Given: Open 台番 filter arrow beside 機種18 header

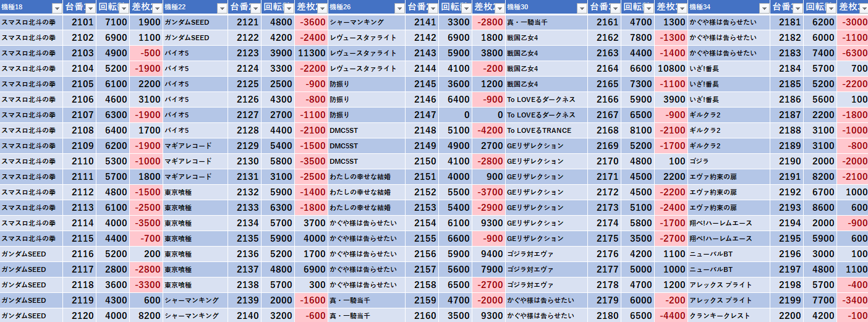Looking at the screenshot, I should pyautogui.click(x=90, y=8).
